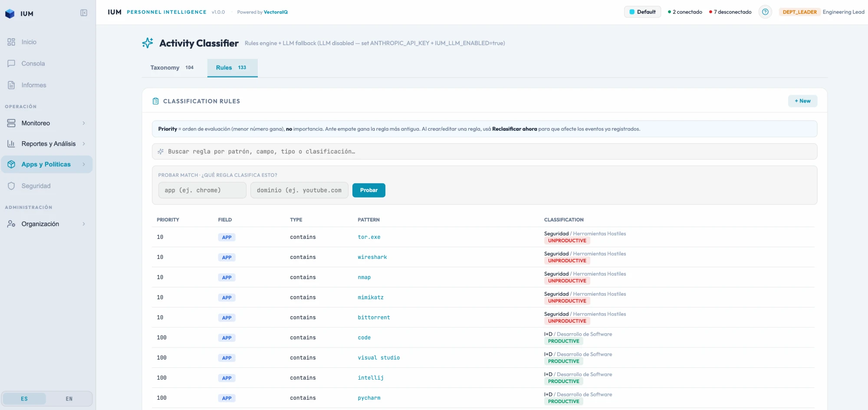The height and width of the screenshot is (410, 868).
Task: Click the 2 conectado status
Action: 685,12
